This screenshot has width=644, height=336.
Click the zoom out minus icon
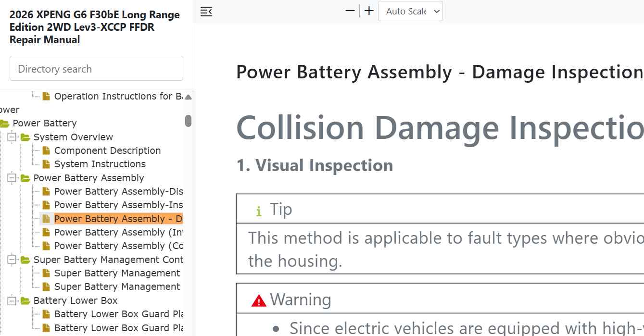350,11
